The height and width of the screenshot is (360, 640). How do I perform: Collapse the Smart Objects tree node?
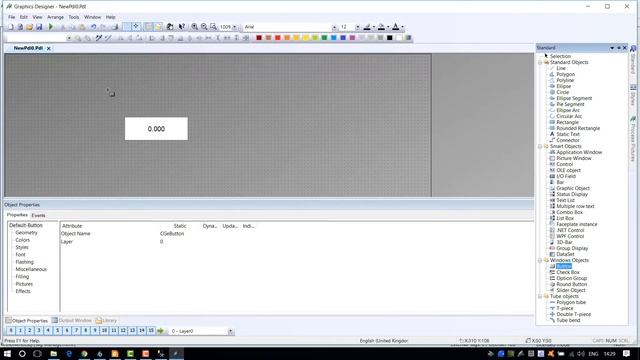[x=540, y=146]
